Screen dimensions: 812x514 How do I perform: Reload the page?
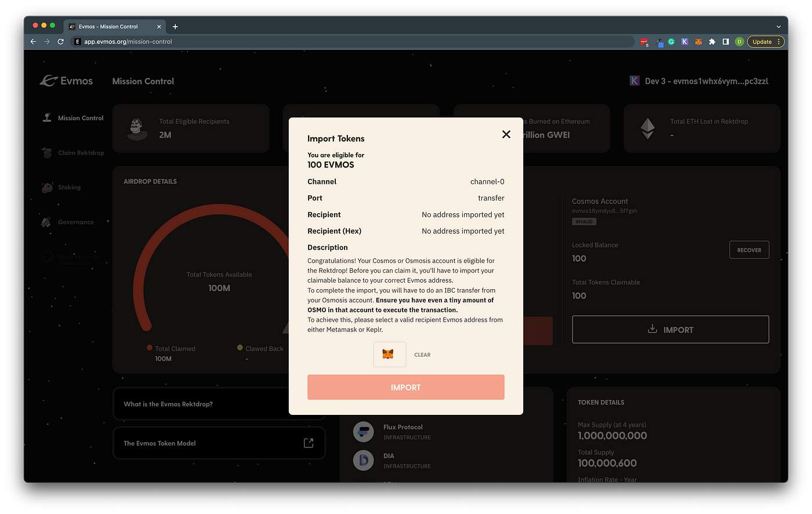point(61,42)
